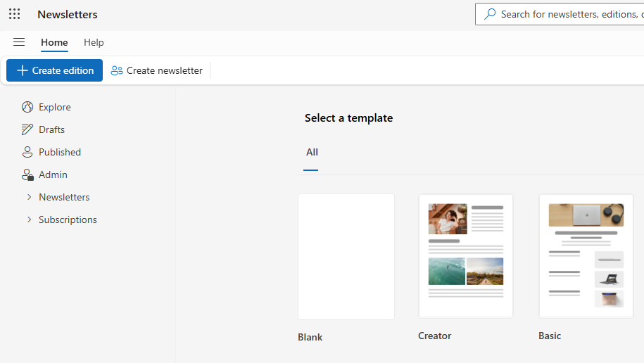Click the people icon on Create newsletter
644x363 pixels.
117,70
